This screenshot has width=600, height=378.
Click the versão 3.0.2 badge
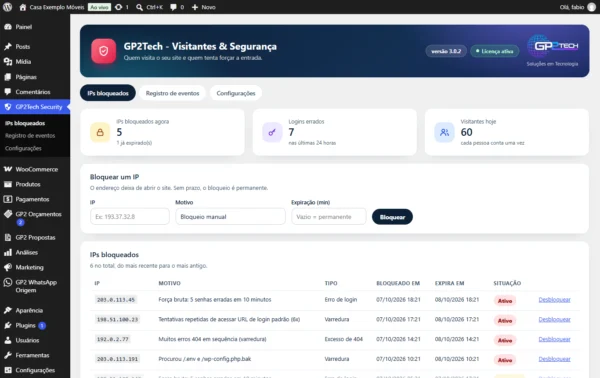[446, 51]
